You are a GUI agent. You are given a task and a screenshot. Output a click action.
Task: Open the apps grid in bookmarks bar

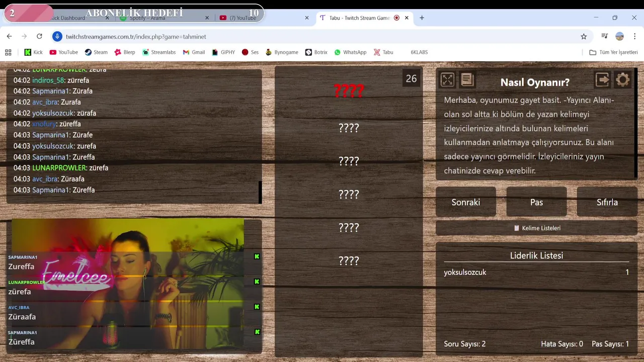coord(8,52)
